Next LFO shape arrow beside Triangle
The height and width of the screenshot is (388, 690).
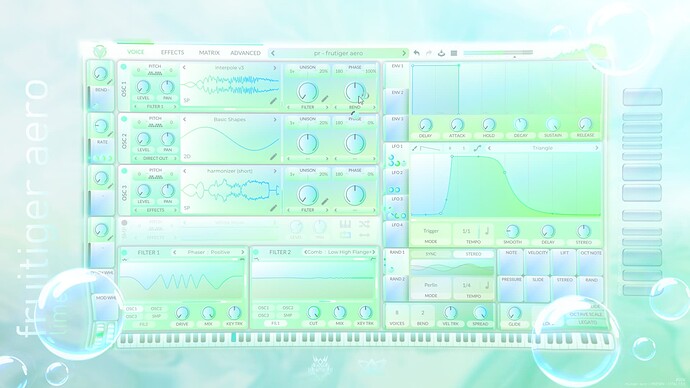coord(597,148)
